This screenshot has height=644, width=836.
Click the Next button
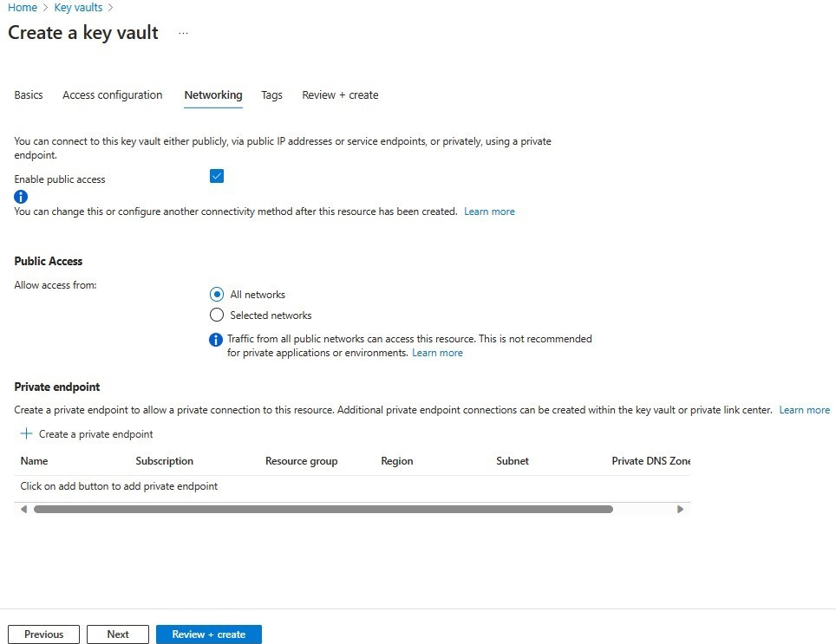click(x=117, y=634)
